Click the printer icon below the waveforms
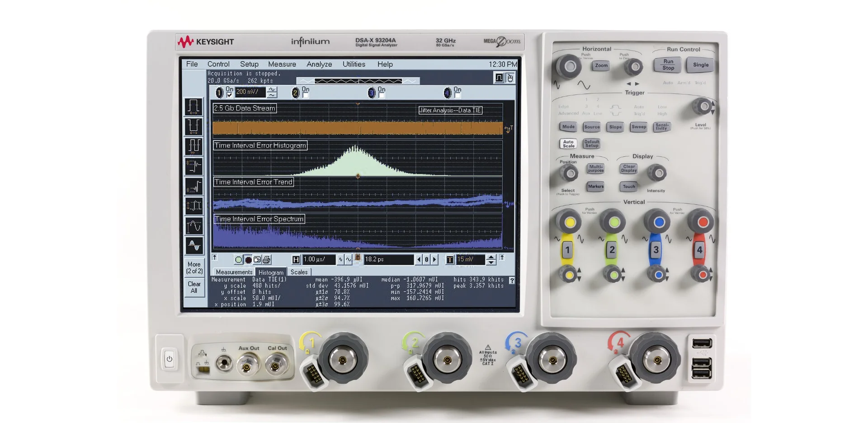 (x=267, y=260)
